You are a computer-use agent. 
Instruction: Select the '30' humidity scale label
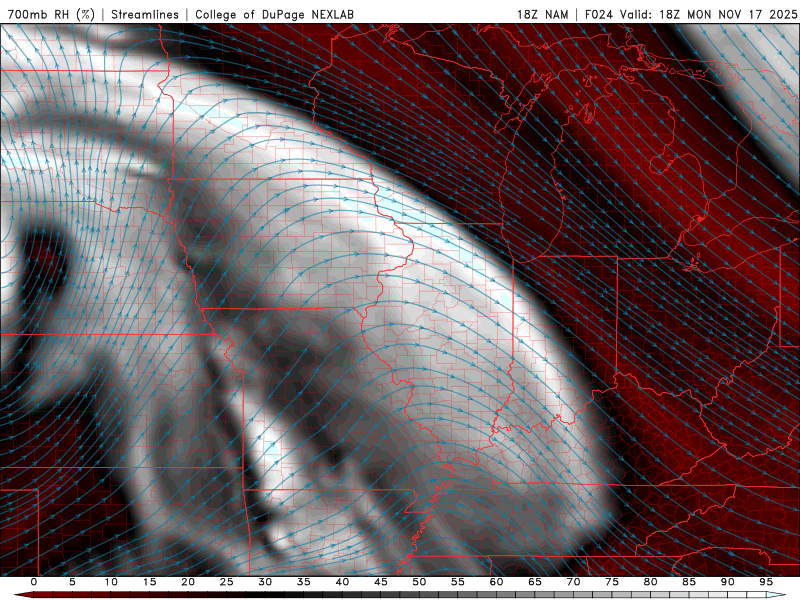tap(265, 582)
